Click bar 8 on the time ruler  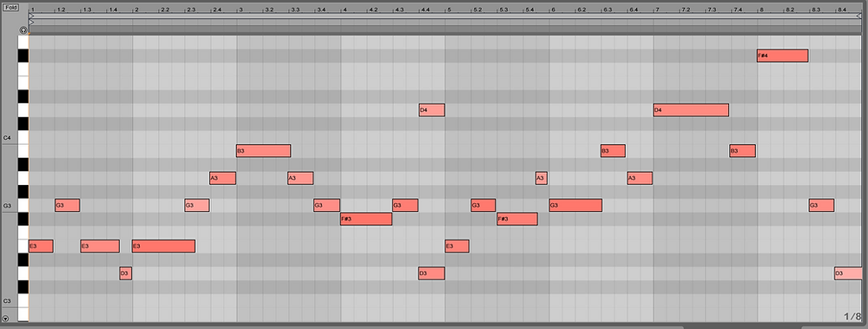761,10
